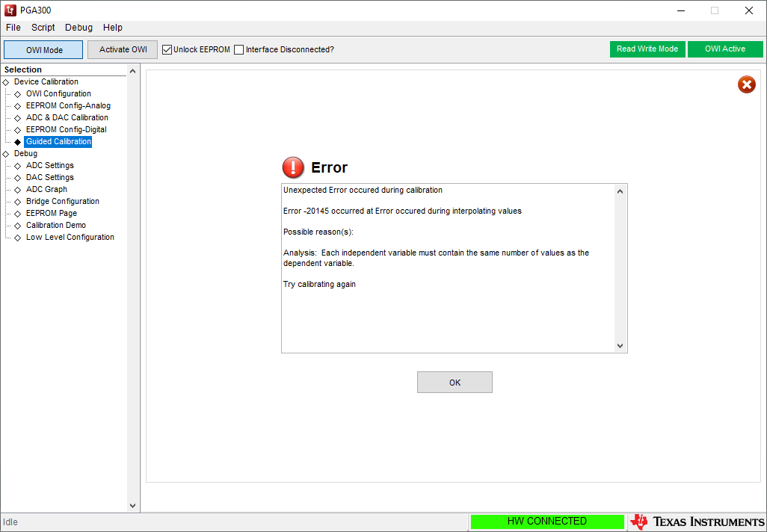Click the error message box scroll down arrow
767x532 pixels.
(620, 346)
